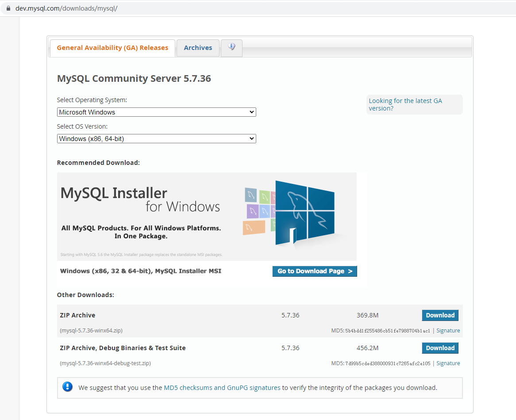Open the Select Operating System dropdown
Image resolution: width=516 pixels, height=420 pixels.
click(156, 112)
